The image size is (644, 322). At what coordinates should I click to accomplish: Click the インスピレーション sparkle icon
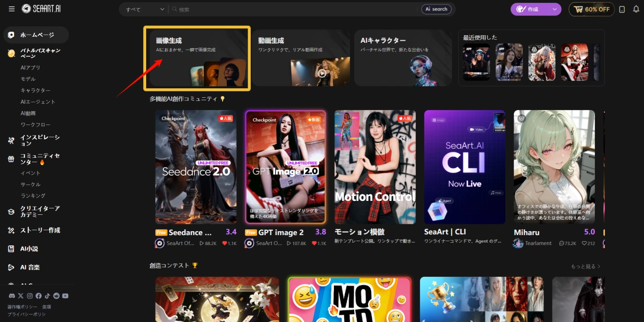point(11,140)
